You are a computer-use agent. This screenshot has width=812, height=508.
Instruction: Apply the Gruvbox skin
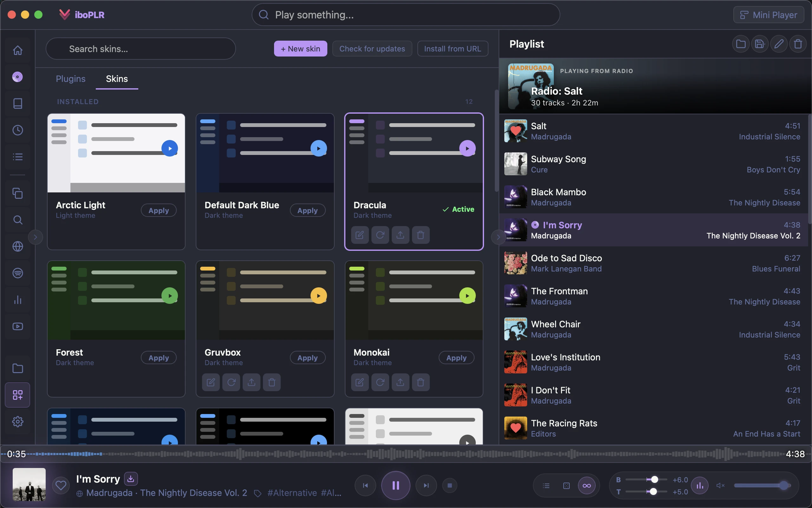click(x=307, y=358)
